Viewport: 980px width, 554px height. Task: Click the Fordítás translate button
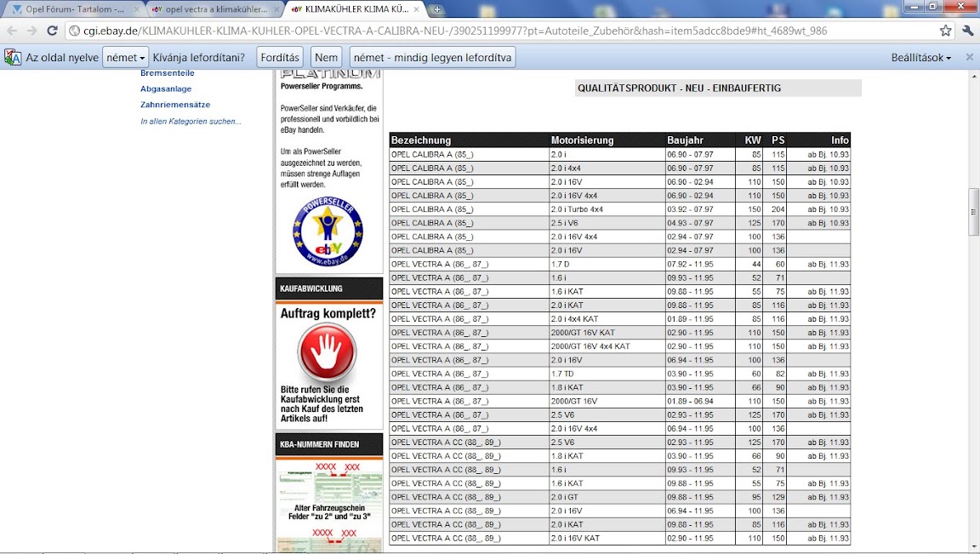coord(280,58)
